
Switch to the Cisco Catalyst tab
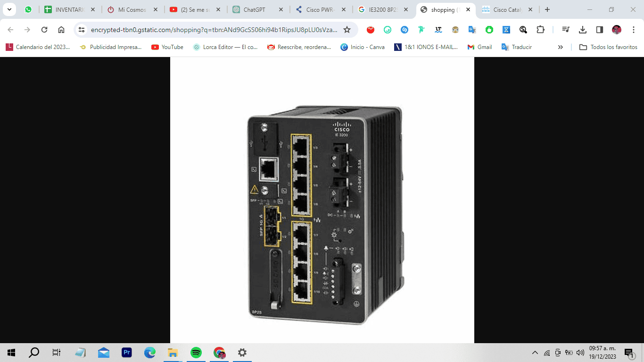(x=508, y=9)
